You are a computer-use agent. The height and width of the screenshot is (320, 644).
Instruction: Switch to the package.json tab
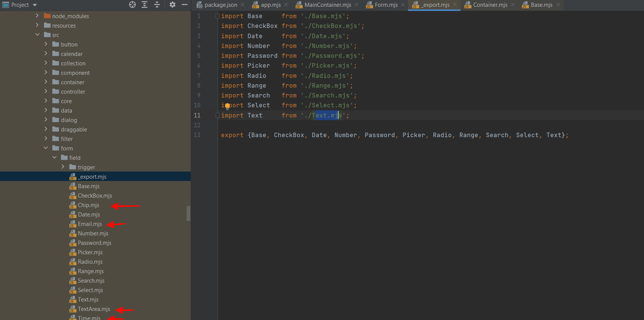click(221, 5)
